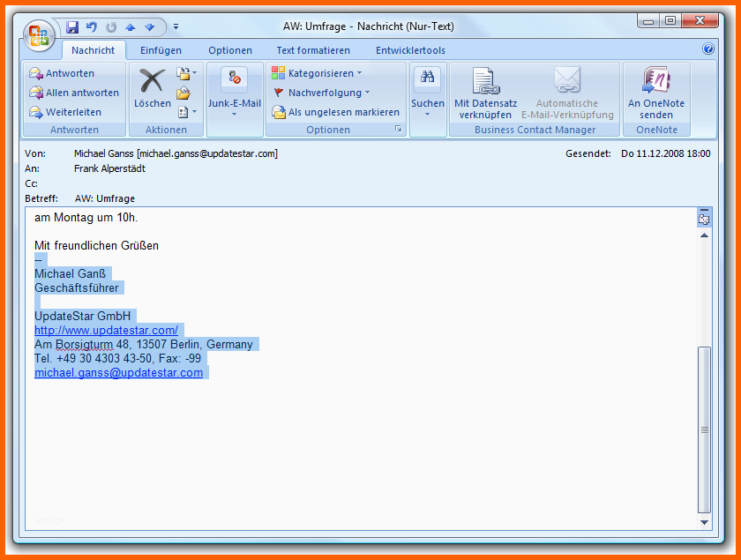Image resolution: width=741 pixels, height=560 pixels.
Task: Open the Text formatieren tab
Action: (313, 50)
